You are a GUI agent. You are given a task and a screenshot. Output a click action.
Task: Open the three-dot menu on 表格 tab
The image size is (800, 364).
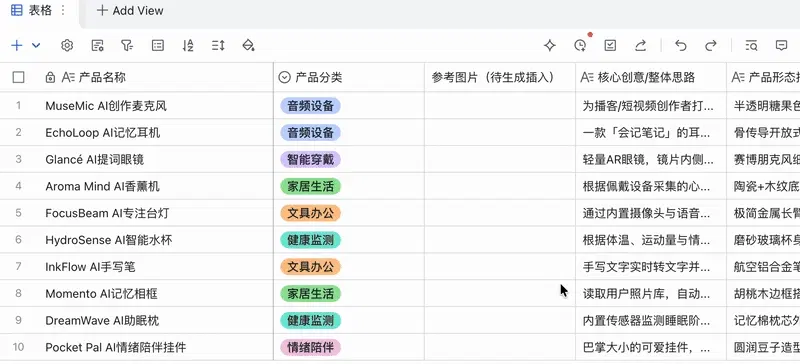63,10
